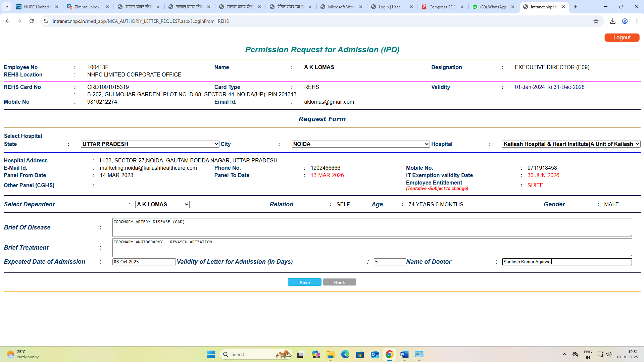Screen dimensions: 644x362
Task: Open the Chrome three-dot menu
Action: point(637,21)
